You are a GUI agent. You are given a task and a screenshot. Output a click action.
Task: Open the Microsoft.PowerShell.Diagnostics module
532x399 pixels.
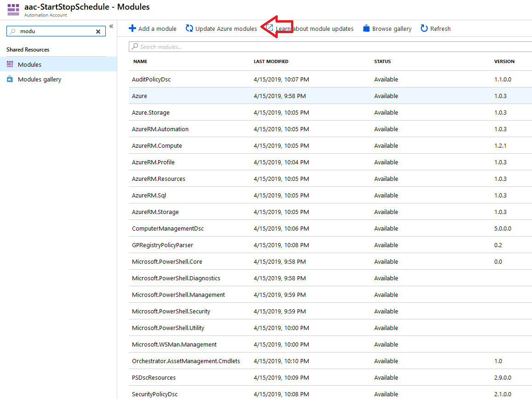coord(176,278)
